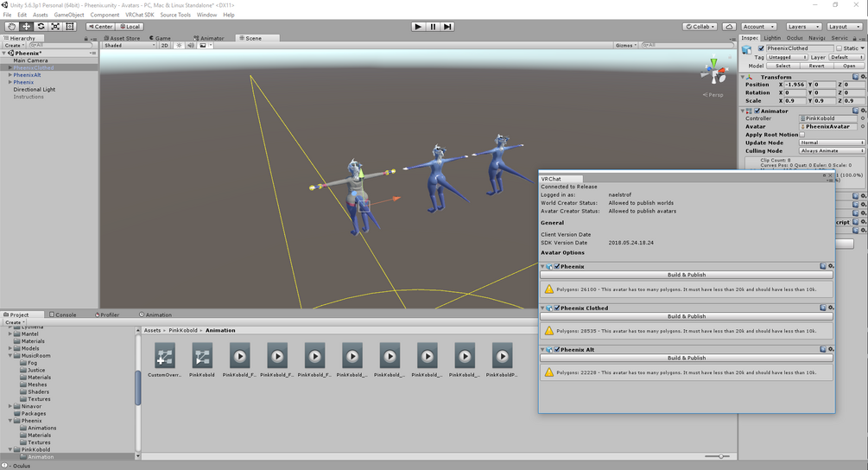Select the Move tool
The width and height of the screenshot is (868, 470).
pyautogui.click(x=26, y=27)
